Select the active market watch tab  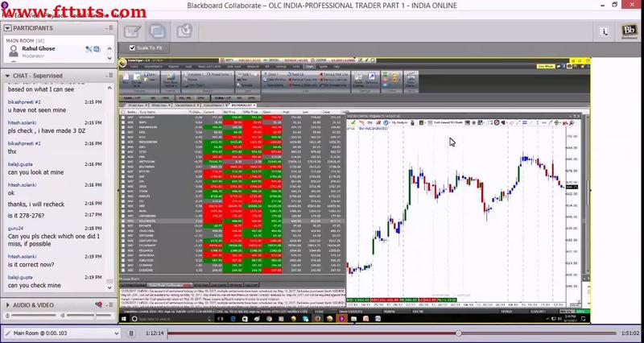(x=242, y=105)
